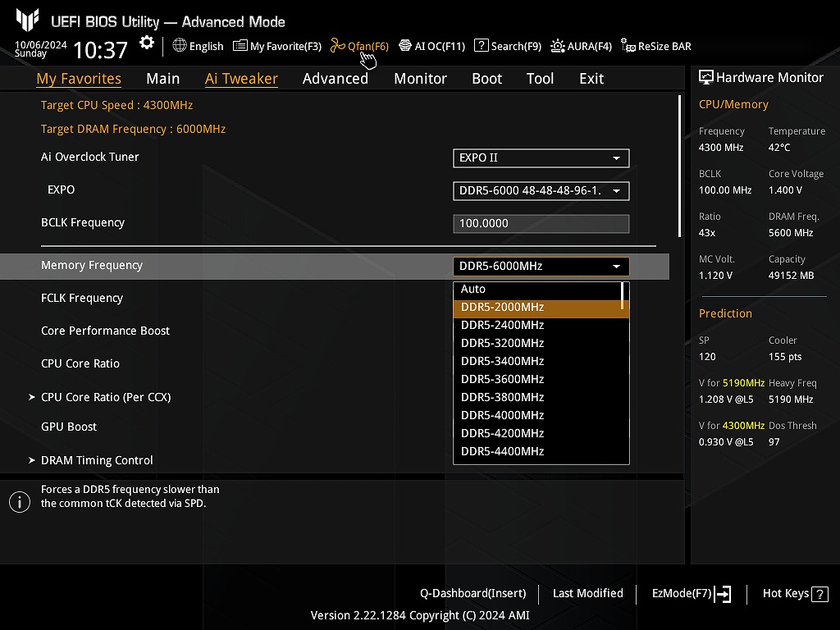Screen dimensions: 840x630
Task: Switch to EzMode(F7)
Action: click(x=691, y=594)
